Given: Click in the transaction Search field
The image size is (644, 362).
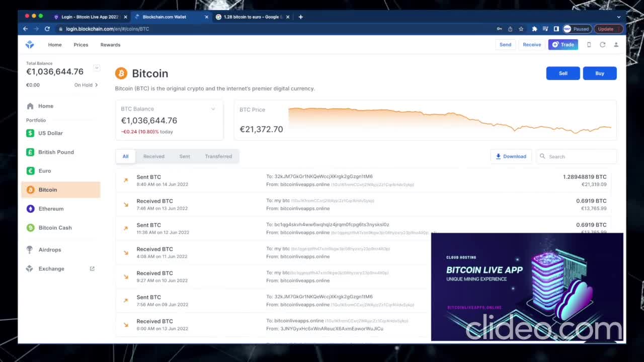Looking at the screenshot, I should point(576,156).
